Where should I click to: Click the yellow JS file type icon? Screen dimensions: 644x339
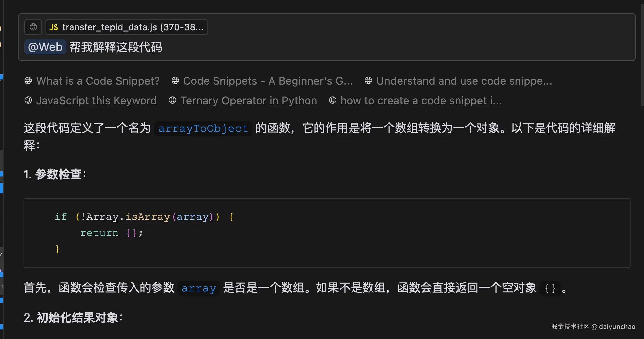[54, 27]
